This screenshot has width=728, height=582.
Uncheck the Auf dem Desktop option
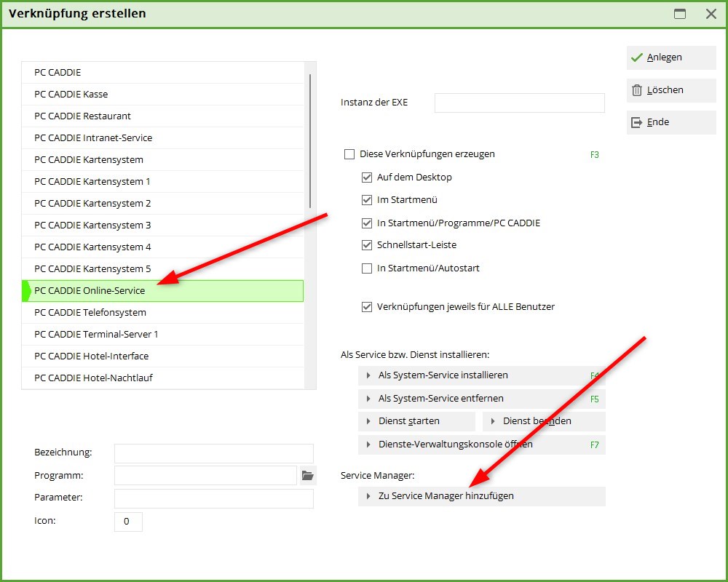[x=367, y=178]
